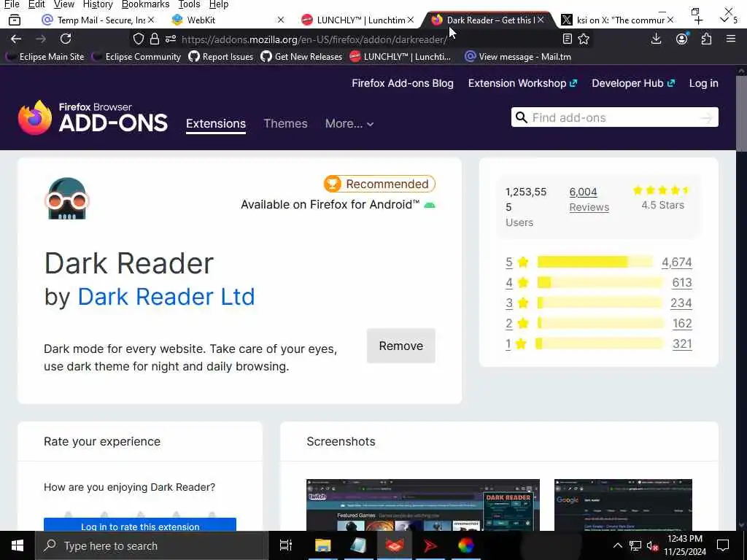Open the Developer Hub link
Screen dimensions: 747x560
(x=633, y=83)
